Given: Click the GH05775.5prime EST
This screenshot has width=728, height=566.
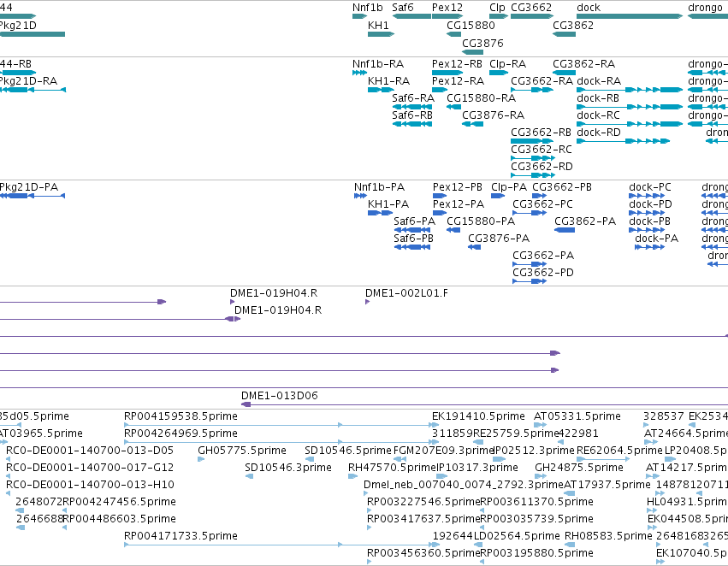Looking at the screenshot, I should point(201,459).
